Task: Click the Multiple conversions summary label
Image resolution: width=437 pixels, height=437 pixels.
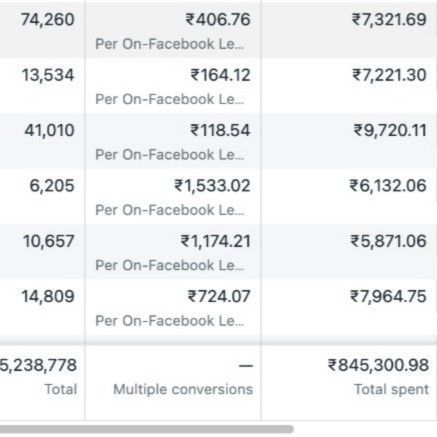Action: point(183,389)
